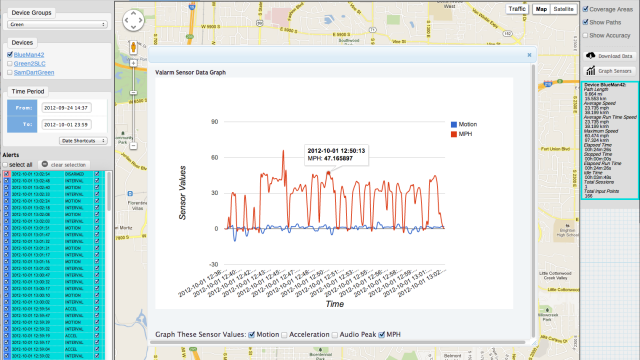
Task: Click the left icon of the 13:00:02 INTERVAL alert
Action: click(6, 302)
